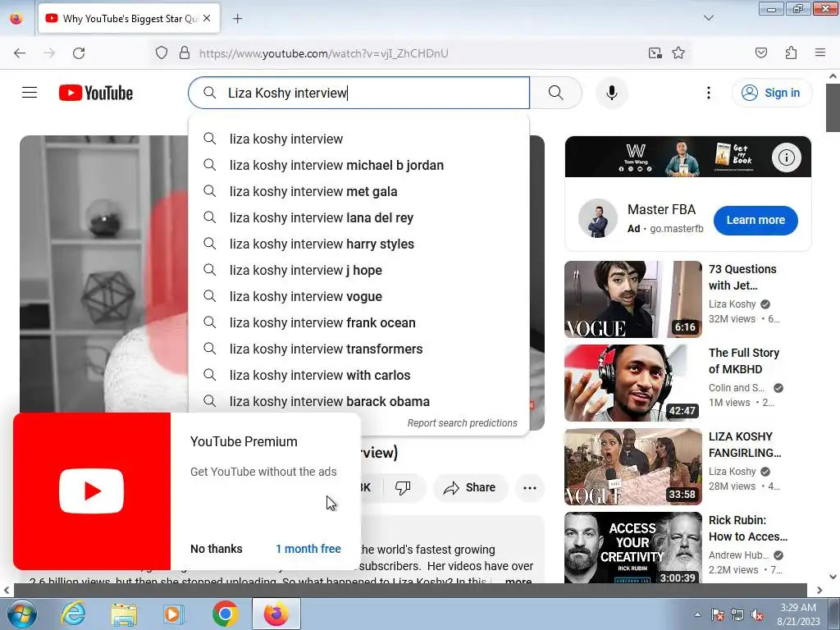Open more actions ellipsis below video

(530, 487)
